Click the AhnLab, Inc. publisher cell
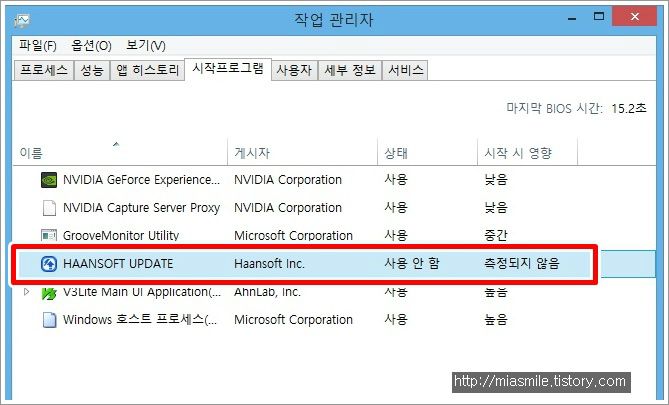Image resolution: width=669 pixels, height=405 pixels. 268,292
